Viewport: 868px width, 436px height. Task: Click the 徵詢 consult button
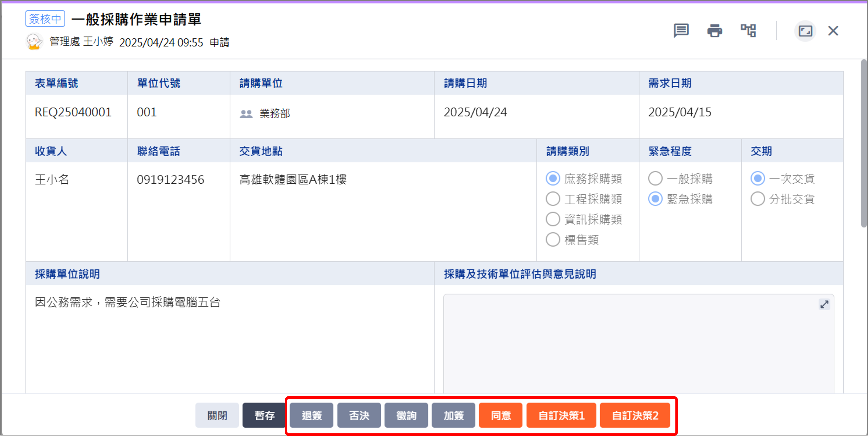[406, 415]
